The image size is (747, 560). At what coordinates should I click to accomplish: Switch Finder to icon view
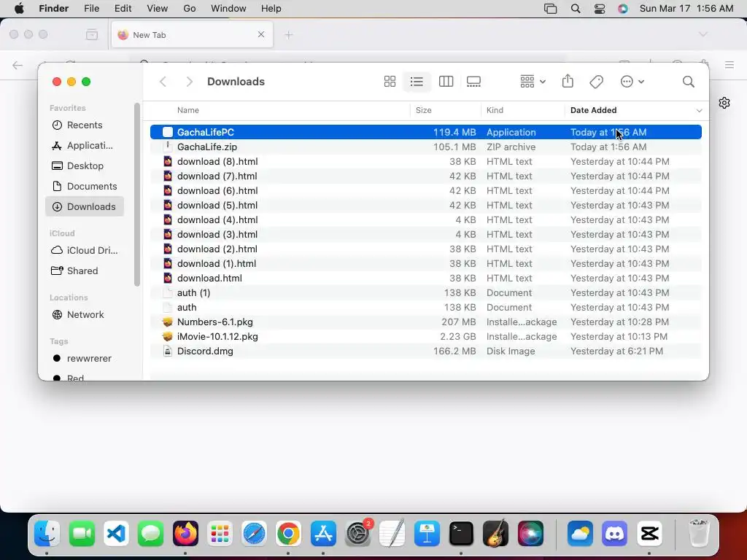click(390, 82)
